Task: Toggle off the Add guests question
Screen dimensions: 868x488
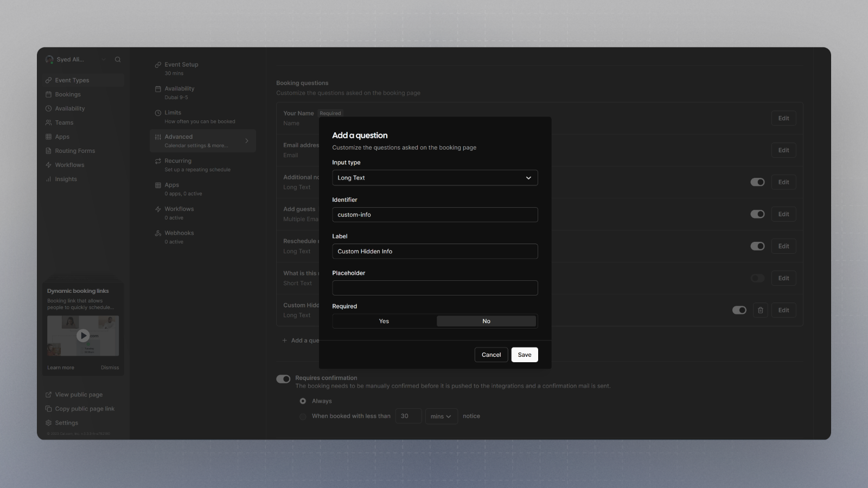Action: pyautogui.click(x=757, y=214)
